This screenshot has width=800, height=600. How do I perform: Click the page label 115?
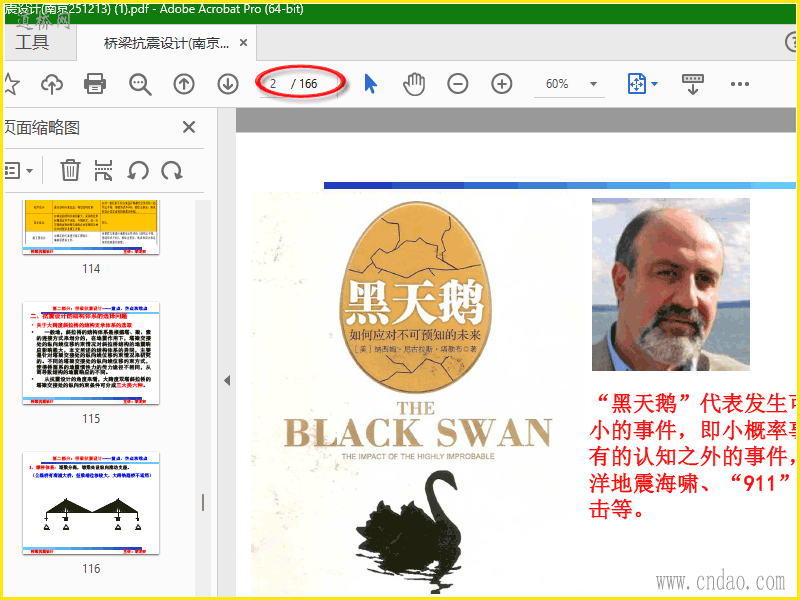91,419
